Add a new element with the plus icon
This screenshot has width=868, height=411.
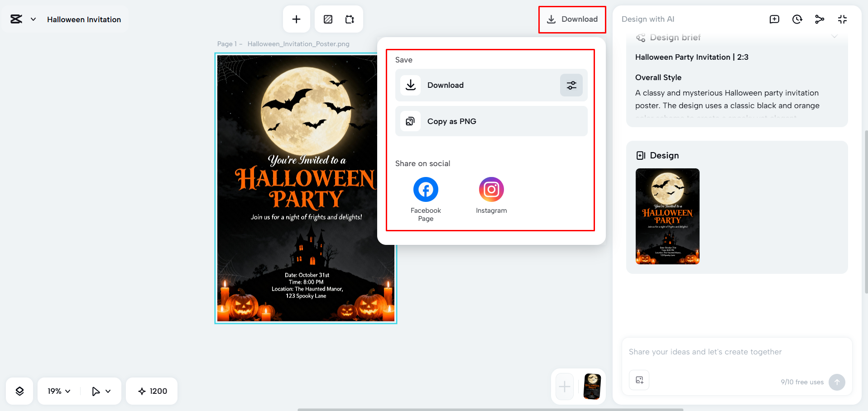(296, 19)
